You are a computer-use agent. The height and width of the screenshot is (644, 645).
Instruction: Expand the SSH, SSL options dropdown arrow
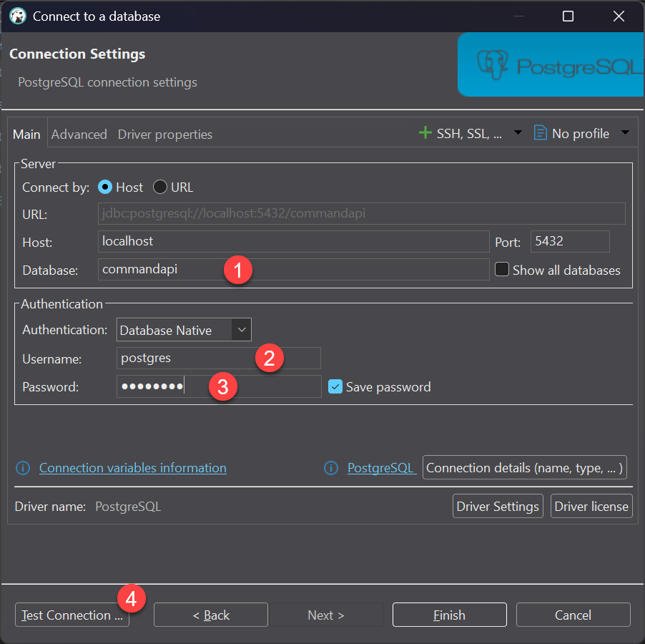coord(517,132)
